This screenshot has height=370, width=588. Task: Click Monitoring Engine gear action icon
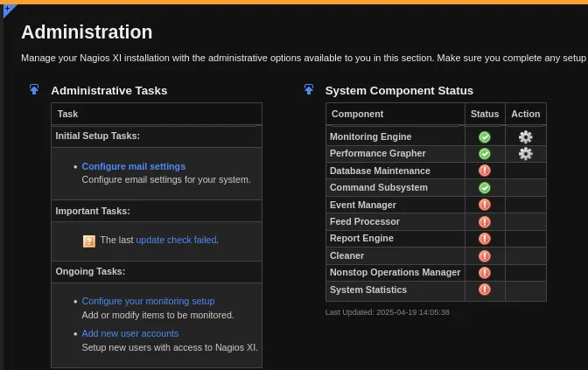[525, 136]
